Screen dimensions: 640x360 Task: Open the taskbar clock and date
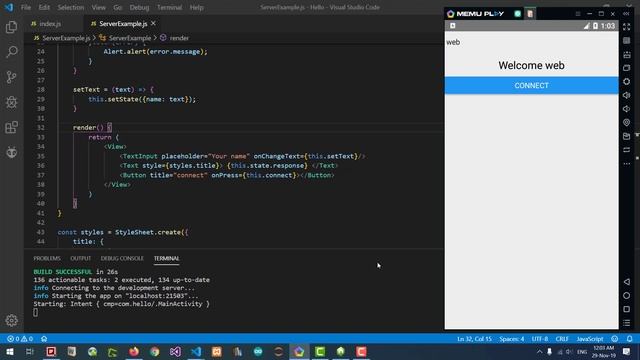click(603, 351)
